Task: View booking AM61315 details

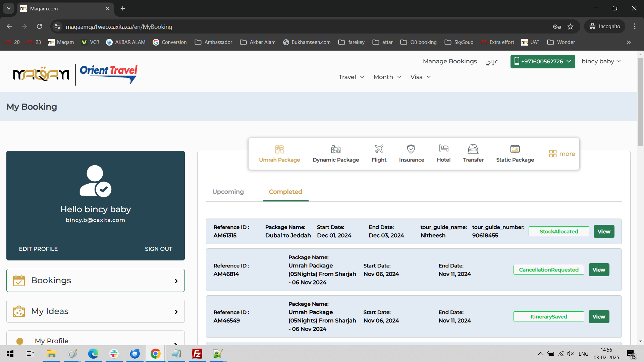Action: (604, 232)
